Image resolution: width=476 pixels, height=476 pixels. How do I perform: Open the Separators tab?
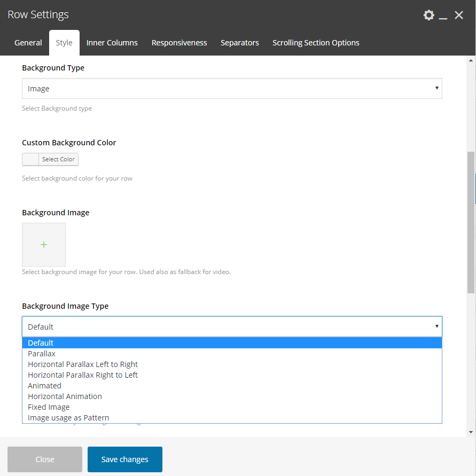(239, 43)
